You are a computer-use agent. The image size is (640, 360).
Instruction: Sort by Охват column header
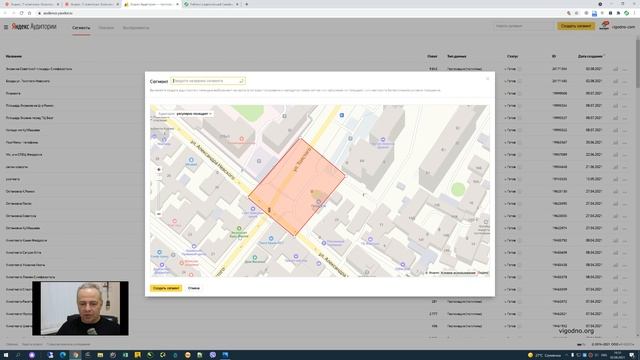[x=432, y=56]
